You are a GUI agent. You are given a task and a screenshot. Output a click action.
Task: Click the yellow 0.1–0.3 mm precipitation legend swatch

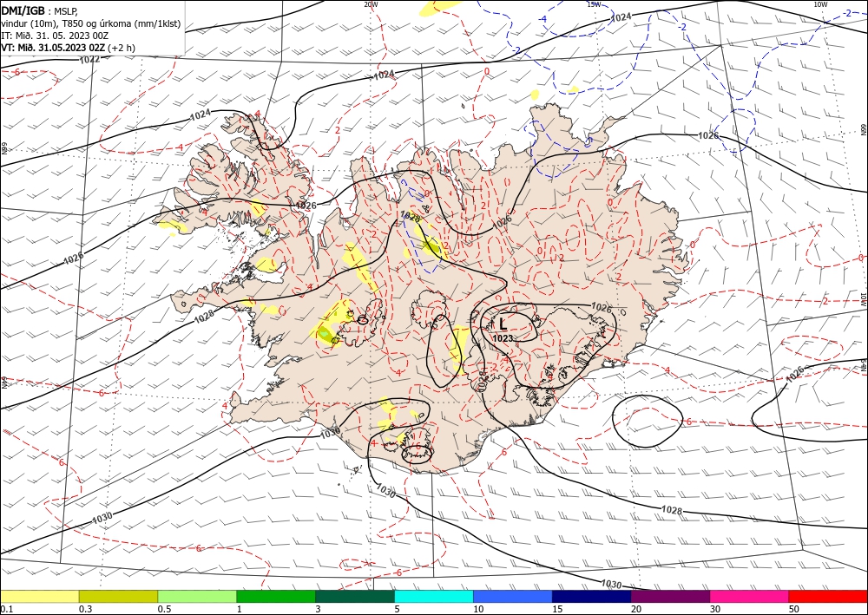tap(39, 596)
